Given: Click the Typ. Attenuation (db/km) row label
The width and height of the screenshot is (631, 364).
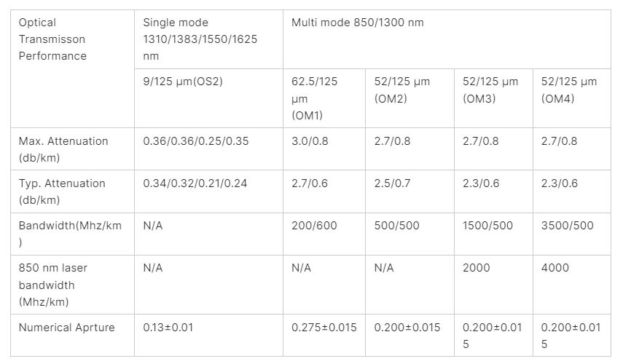Looking at the screenshot, I should pos(72,191).
